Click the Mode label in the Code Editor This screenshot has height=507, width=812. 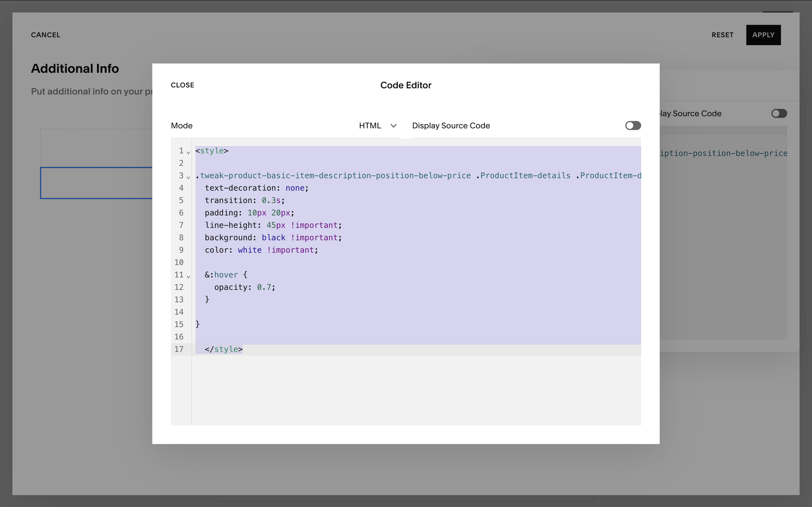(x=181, y=126)
